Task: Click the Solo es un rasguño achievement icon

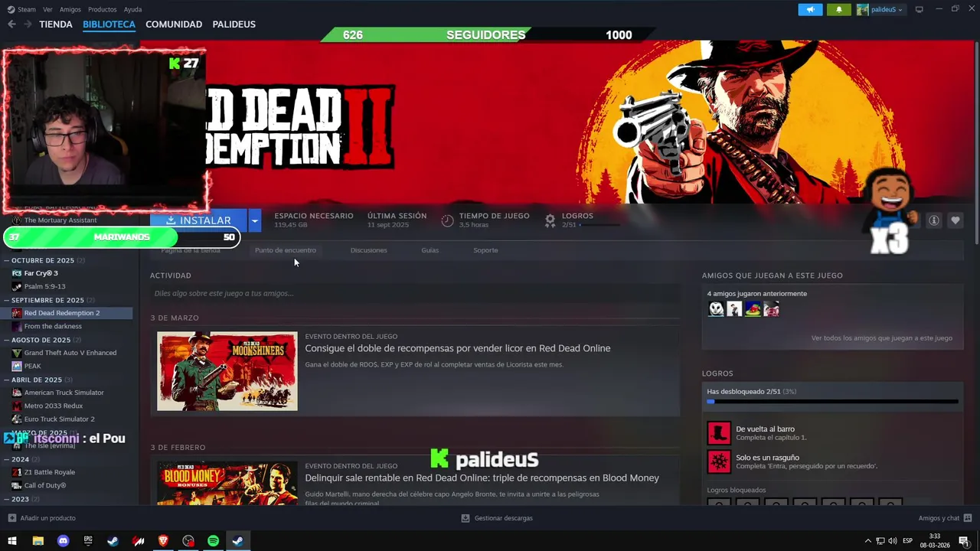Action: tap(719, 461)
